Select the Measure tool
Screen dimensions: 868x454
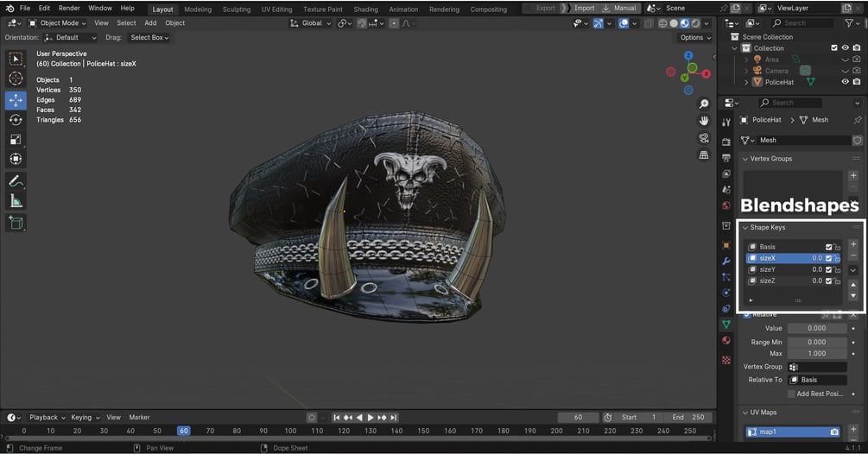click(16, 201)
